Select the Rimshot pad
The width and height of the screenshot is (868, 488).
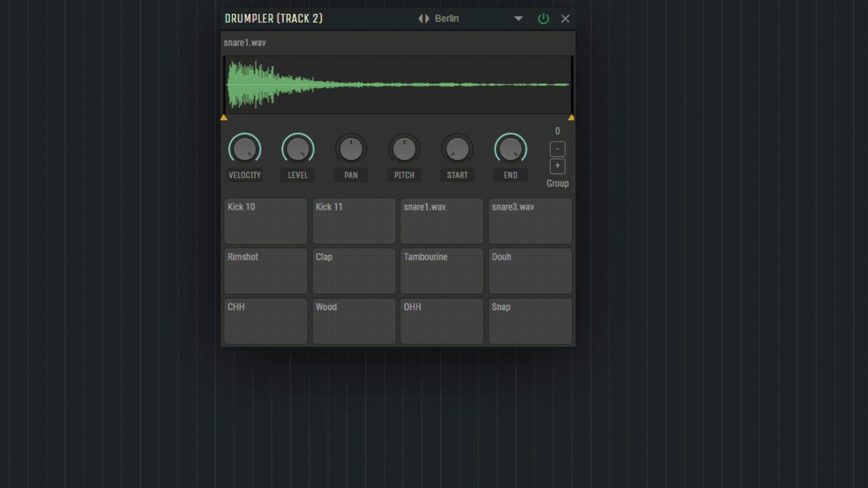click(x=265, y=271)
